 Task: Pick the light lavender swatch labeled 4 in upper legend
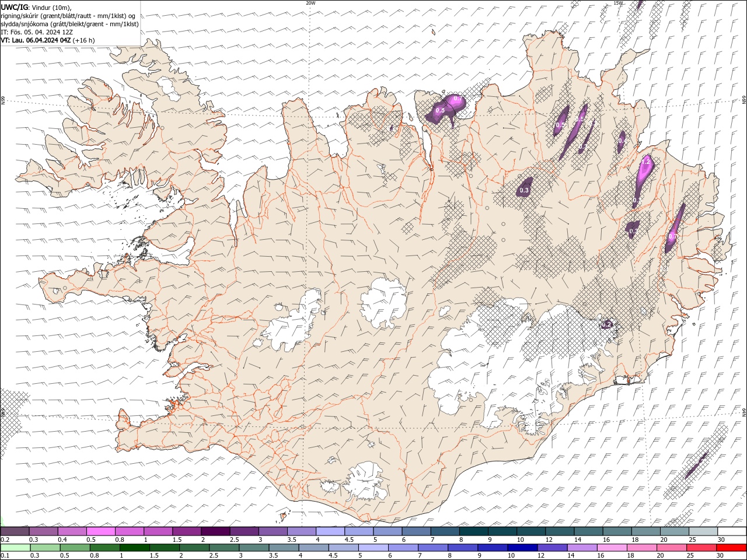click(x=330, y=531)
